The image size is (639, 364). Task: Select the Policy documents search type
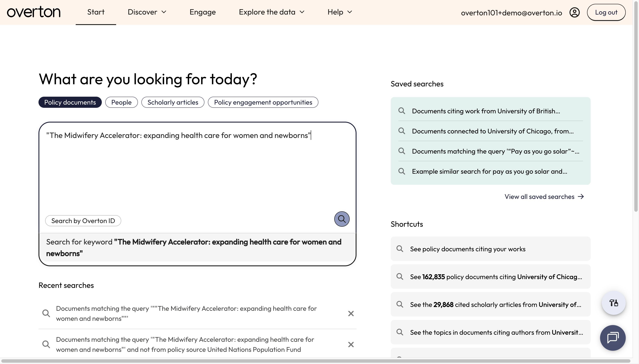coord(70,102)
